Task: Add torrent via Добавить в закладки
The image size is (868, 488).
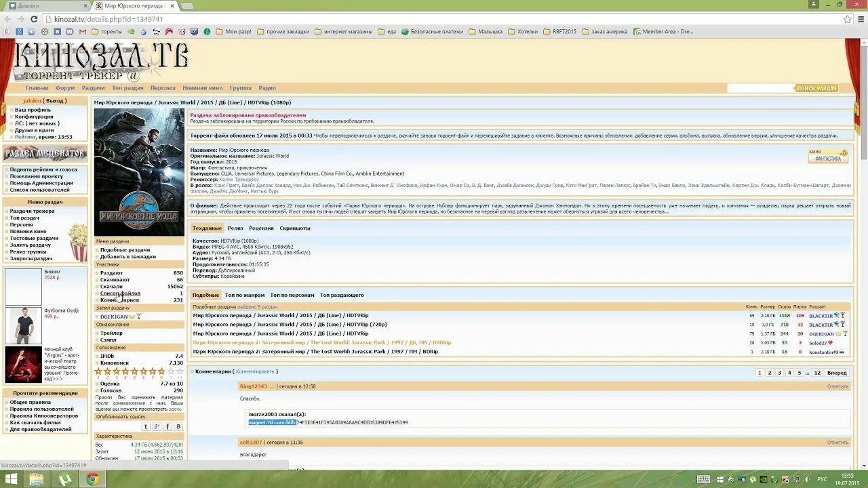Action: pyautogui.click(x=128, y=257)
